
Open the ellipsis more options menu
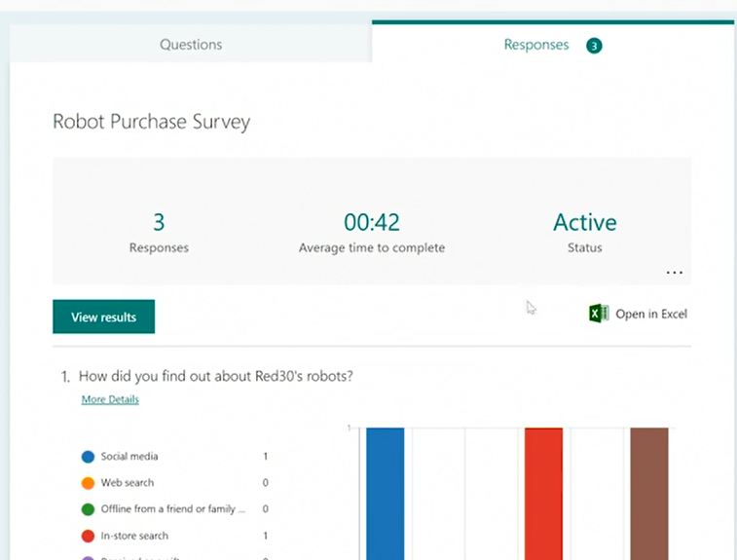point(674,273)
